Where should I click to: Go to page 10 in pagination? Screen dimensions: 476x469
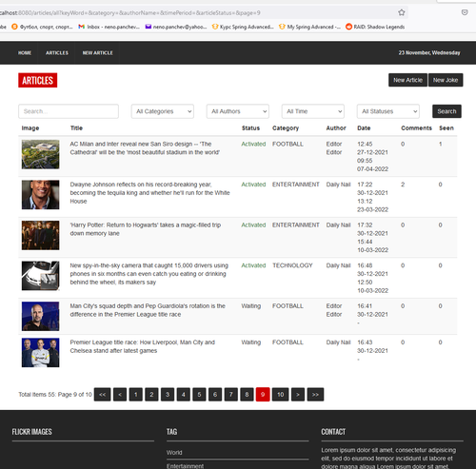click(x=281, y=395)
